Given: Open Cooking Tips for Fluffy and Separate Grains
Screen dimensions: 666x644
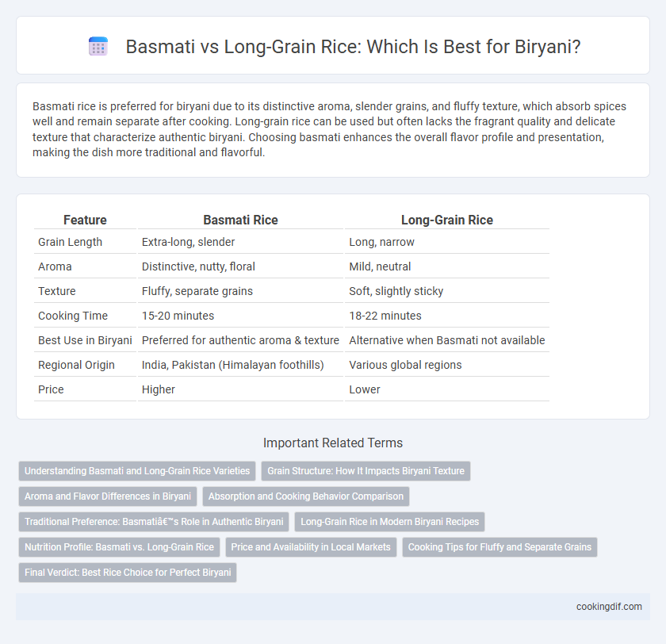Looking at the screenshot, I should click(499, 546).
